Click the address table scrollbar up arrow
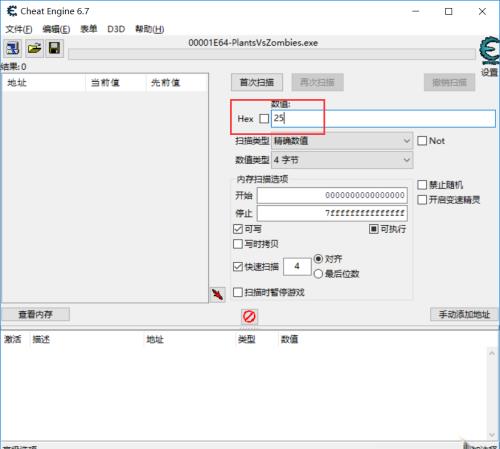This screenshot has width=500, height=449. 492,353
